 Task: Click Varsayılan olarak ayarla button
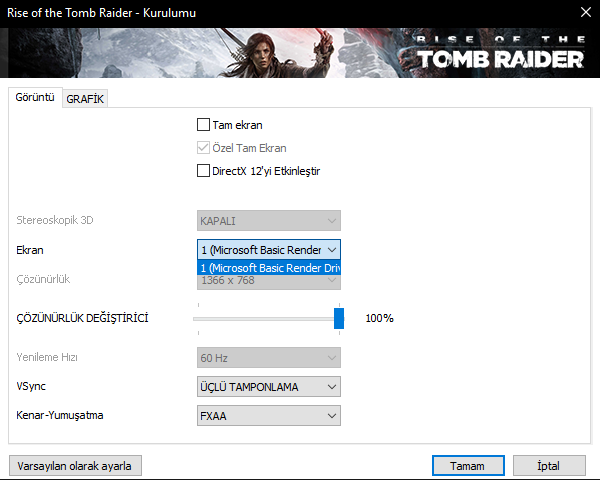point(75,466)
